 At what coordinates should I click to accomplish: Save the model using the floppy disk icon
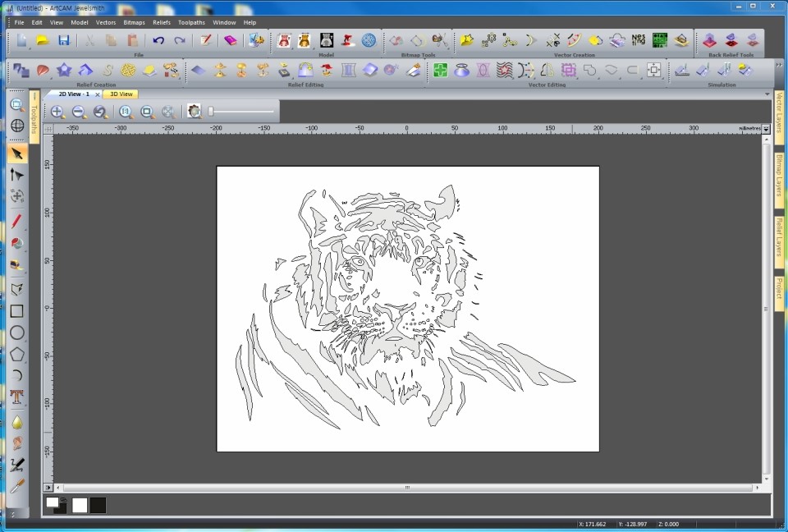[x=64, y=40]
